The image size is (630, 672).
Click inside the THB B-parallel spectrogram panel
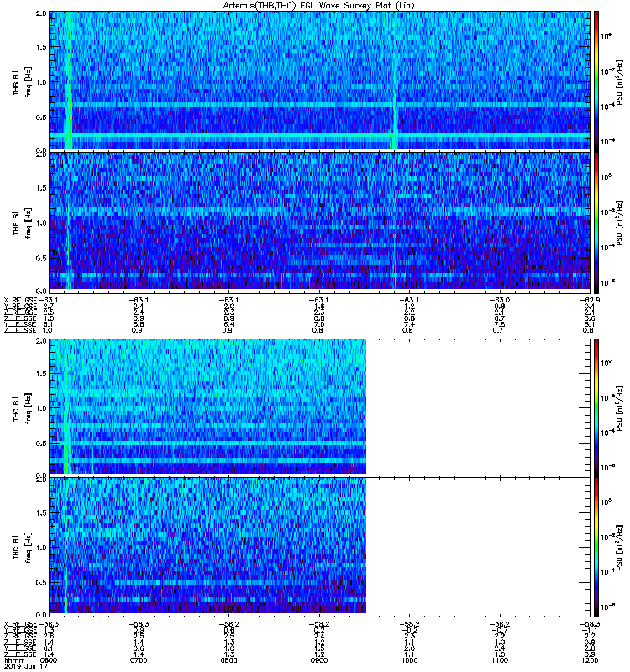[x=319, y=221]
